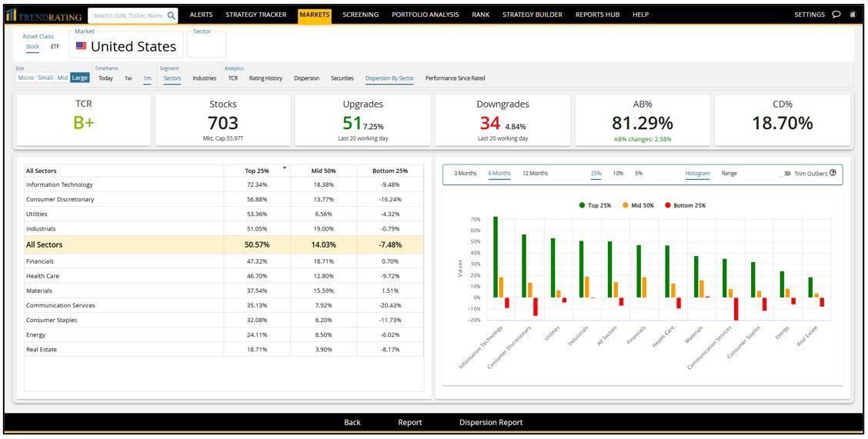Switch asset class to ETF
868x439 pixels.
coord(55,46)
